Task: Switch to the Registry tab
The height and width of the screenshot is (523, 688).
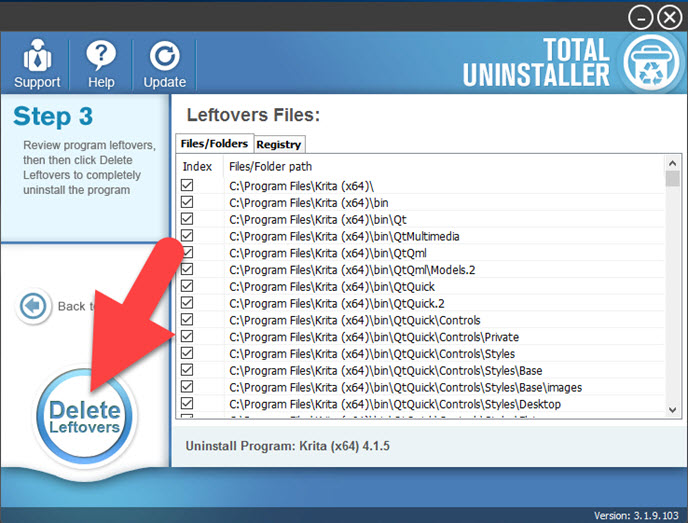Action: (279, 144)
